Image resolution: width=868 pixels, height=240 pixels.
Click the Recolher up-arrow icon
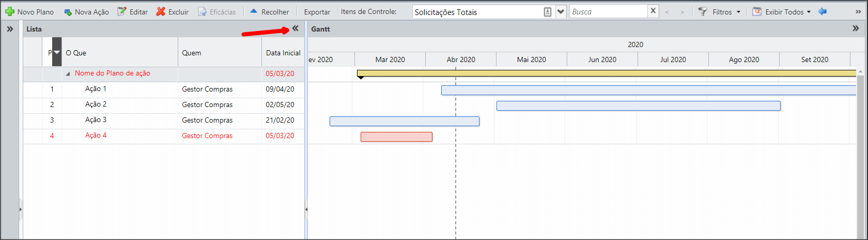(x=253, y=11)
